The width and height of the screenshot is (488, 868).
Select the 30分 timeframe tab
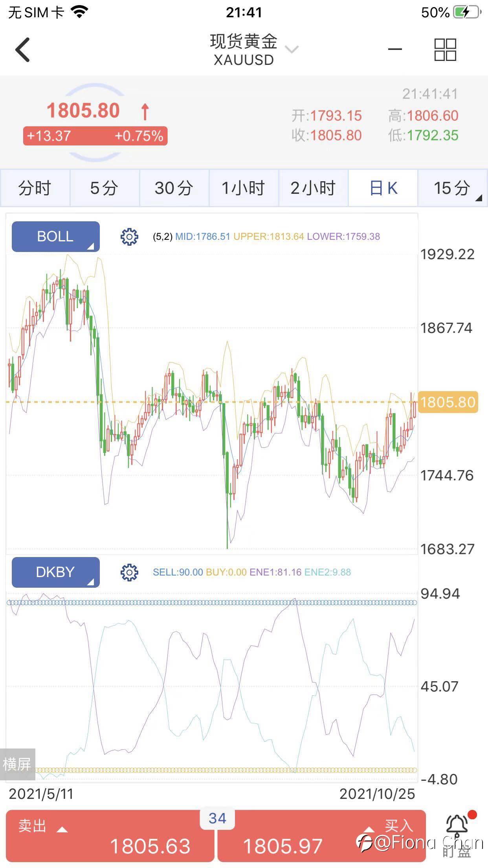[x=174, y=188]
